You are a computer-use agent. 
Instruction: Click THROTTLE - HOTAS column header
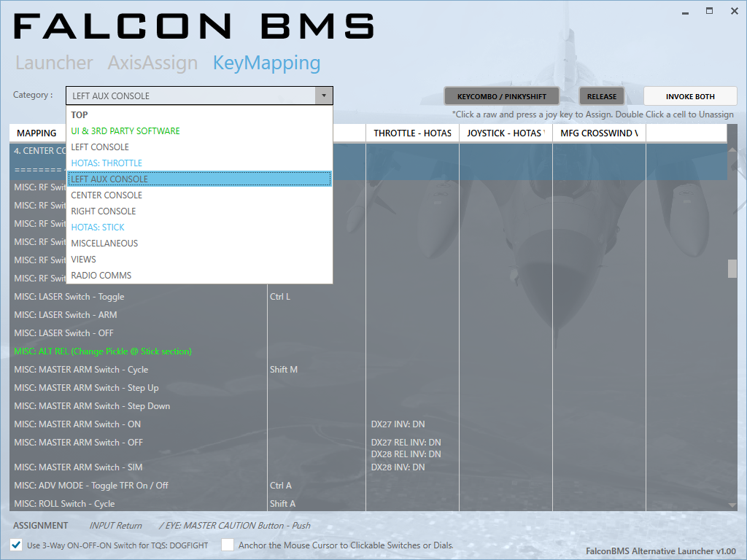click(413, 133)
